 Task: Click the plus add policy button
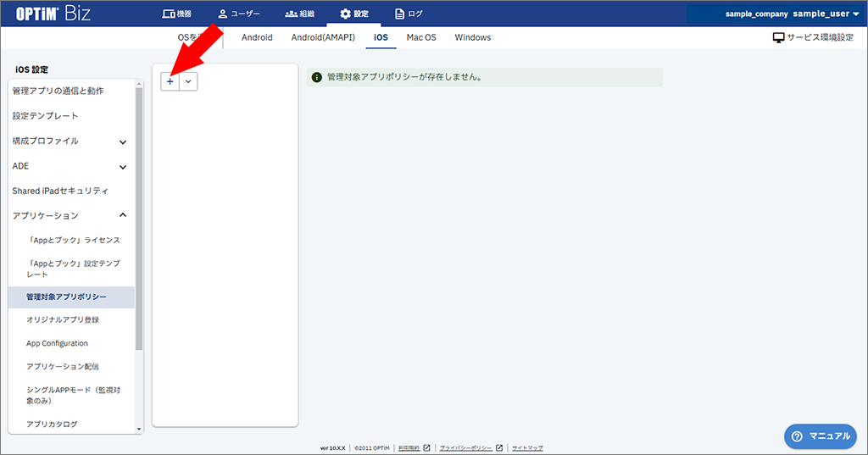[170, 81]
